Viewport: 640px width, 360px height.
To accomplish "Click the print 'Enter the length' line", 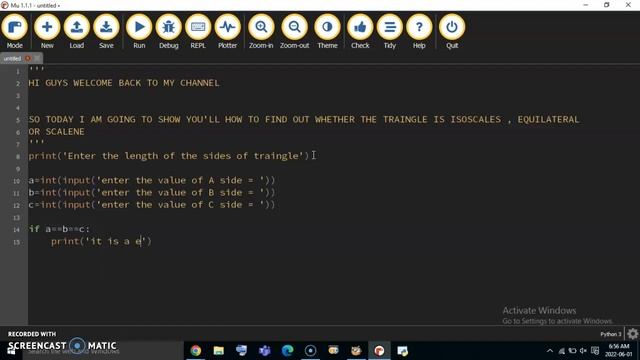I will point(169,156).
